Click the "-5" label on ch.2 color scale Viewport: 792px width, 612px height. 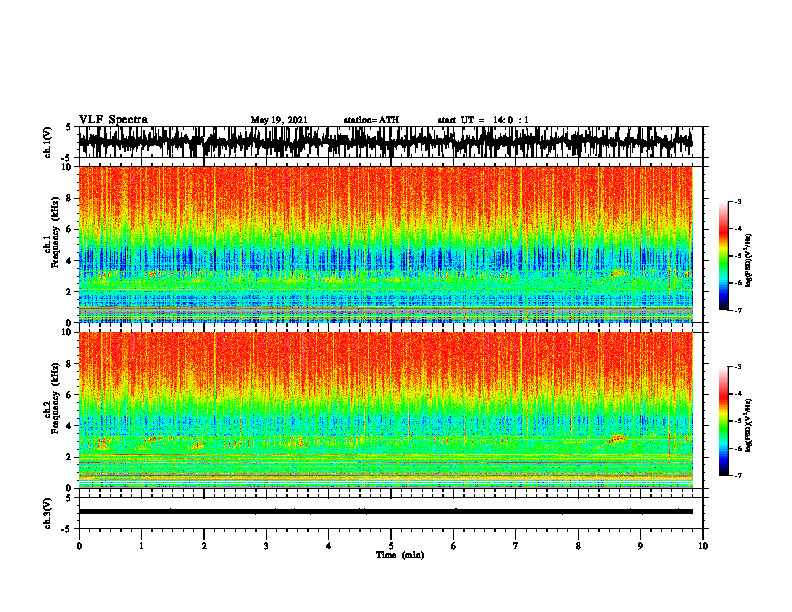738,421
